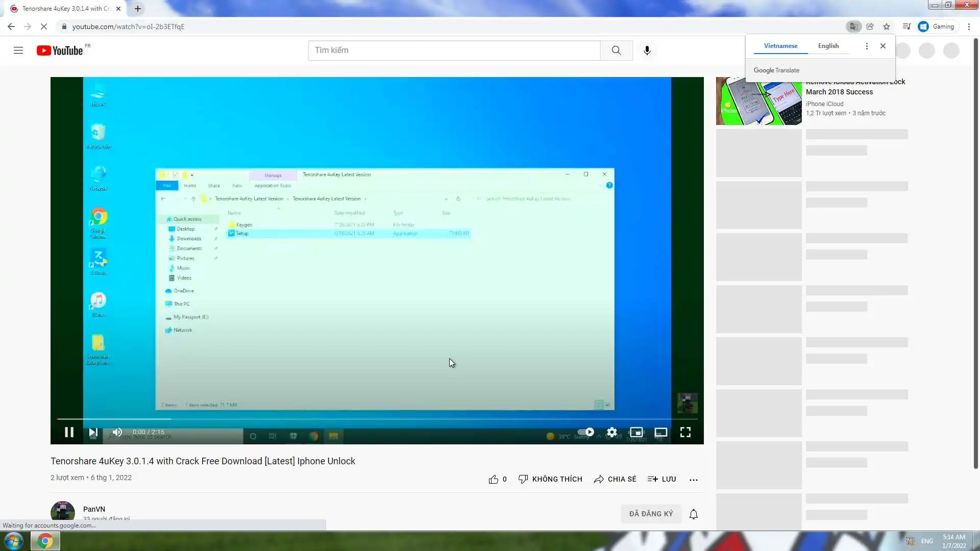Open Google Translate options menu
The height and width of the screenshot is (551, 980).
pos(866,46)
